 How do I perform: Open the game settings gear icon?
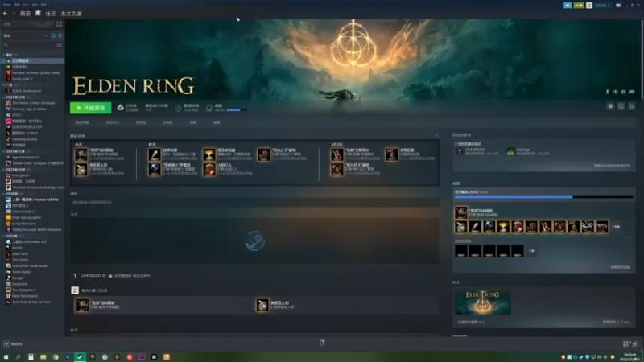click(610, 106)
